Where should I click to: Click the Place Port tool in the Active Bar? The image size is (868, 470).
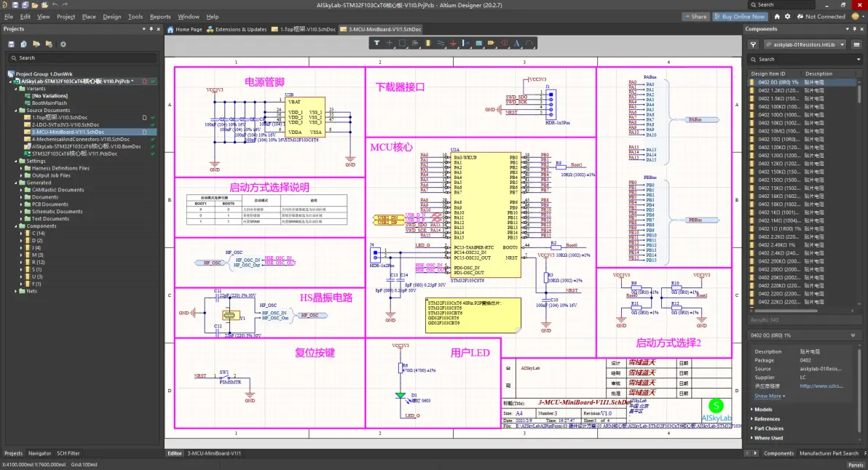pos(466,43)
